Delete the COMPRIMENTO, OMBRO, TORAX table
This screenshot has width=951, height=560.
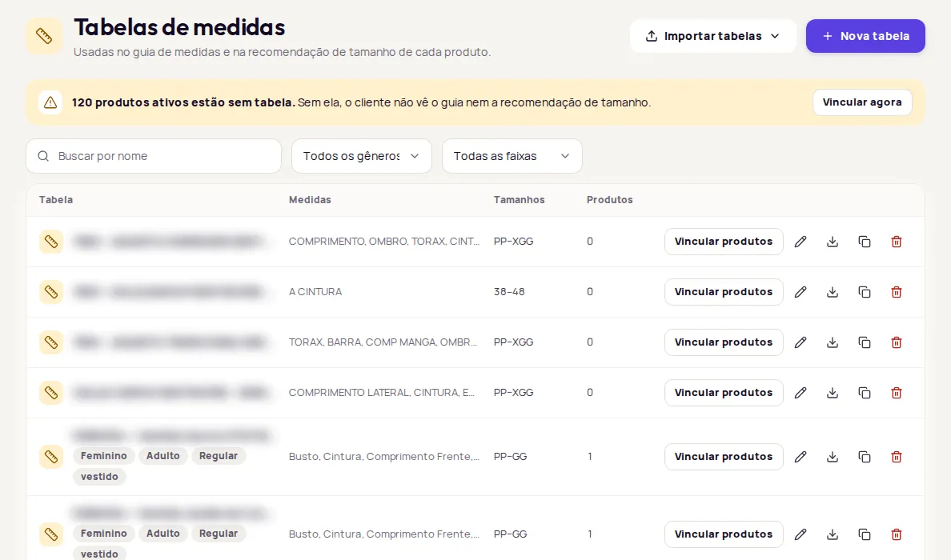coord(897,242)
